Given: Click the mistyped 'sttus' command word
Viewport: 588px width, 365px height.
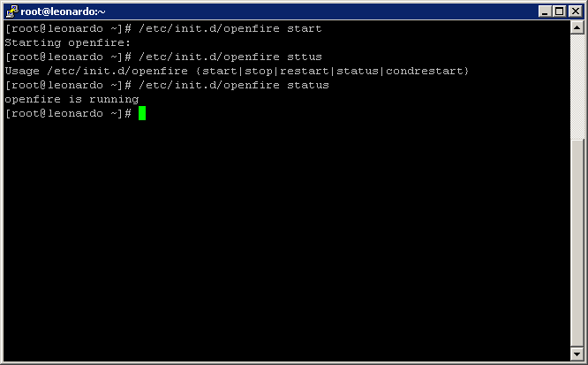Looking at the screenshot, I should pyautogui.click(x=304, y=57).
